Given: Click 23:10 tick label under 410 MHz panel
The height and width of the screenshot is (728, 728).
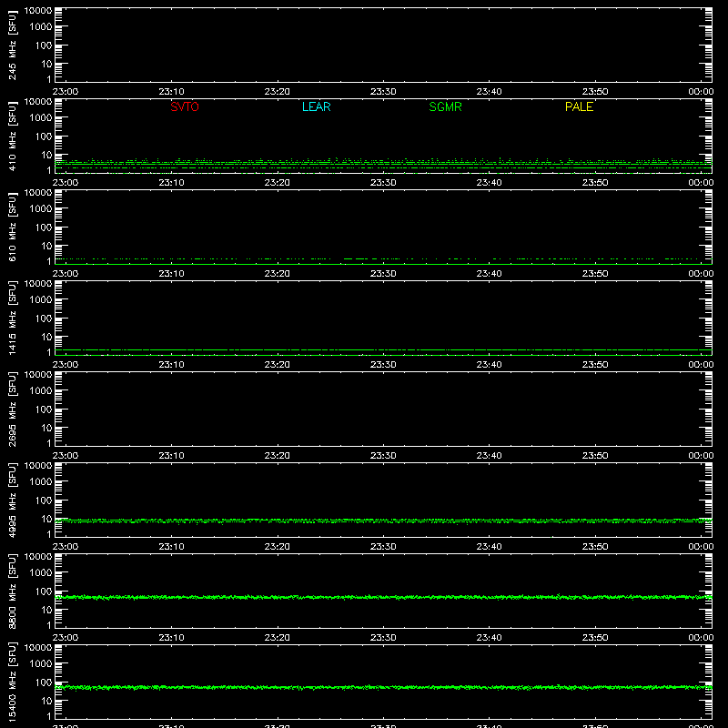Looking at the screenshot, I should [x=171, y=183].
